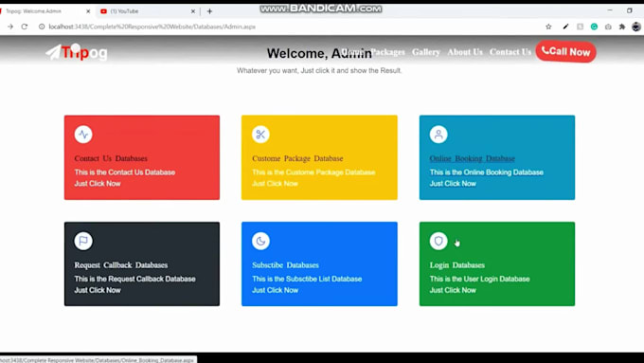The image size is (644, 363).
Task: Go forward in browser history
Action: click(x=10, y=27)
